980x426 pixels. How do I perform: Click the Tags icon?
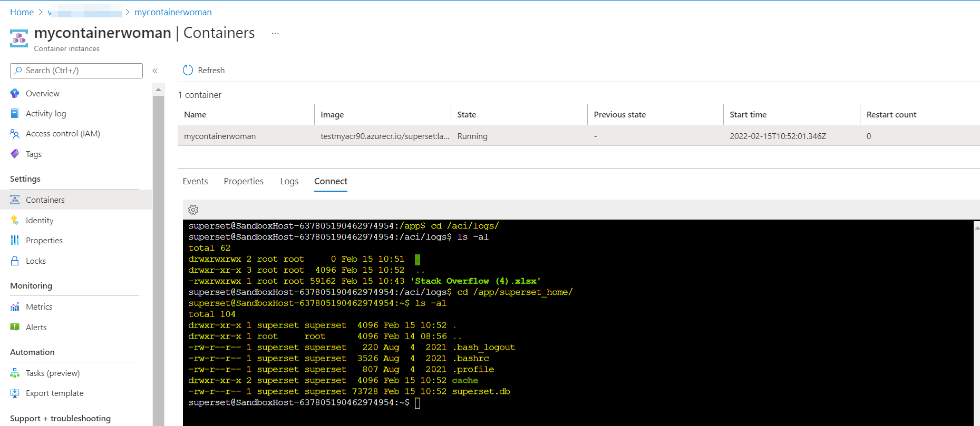(x=15, y=154)
